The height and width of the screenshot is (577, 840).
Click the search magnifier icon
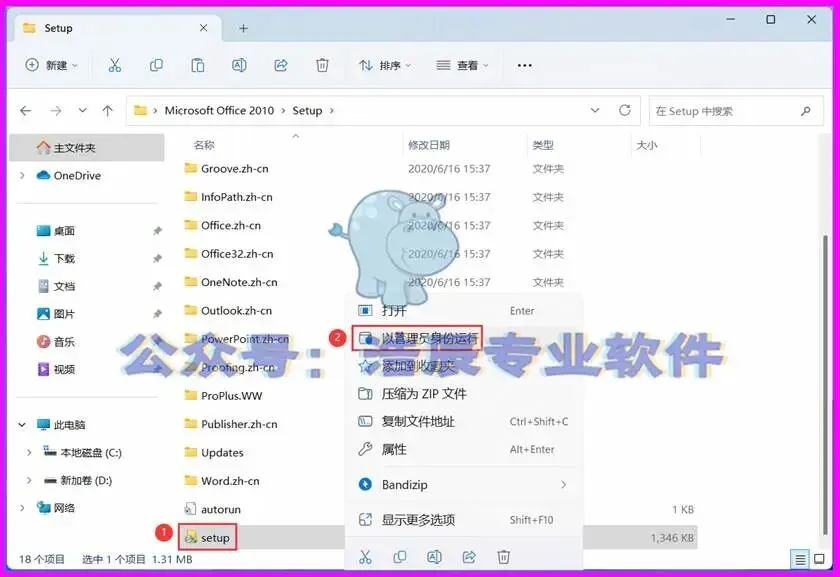click(805, 111)
